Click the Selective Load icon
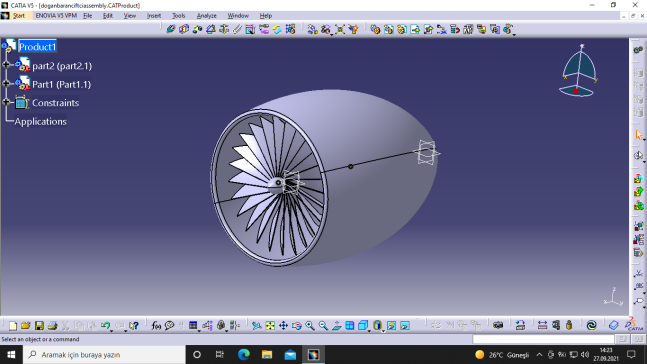The image size is (647, 364). [481, 29]
